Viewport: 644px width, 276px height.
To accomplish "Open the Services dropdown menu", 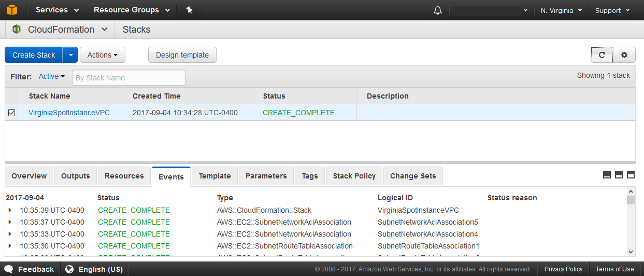I will [x=57, y=10].
